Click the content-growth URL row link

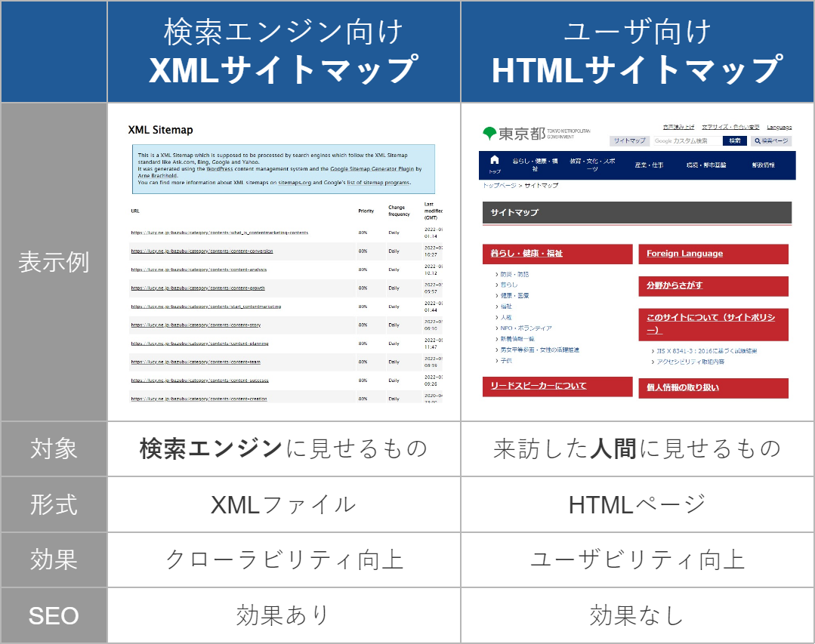point(198,288)
